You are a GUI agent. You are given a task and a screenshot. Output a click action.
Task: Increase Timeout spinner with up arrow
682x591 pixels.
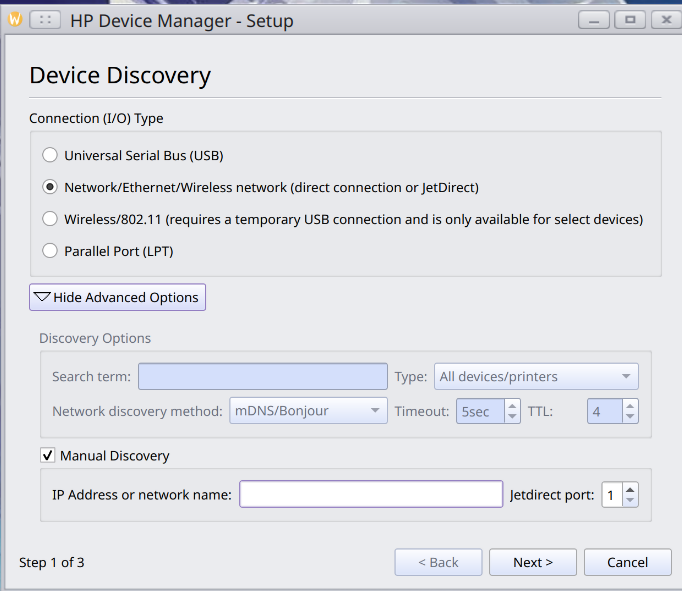[512, 406]
